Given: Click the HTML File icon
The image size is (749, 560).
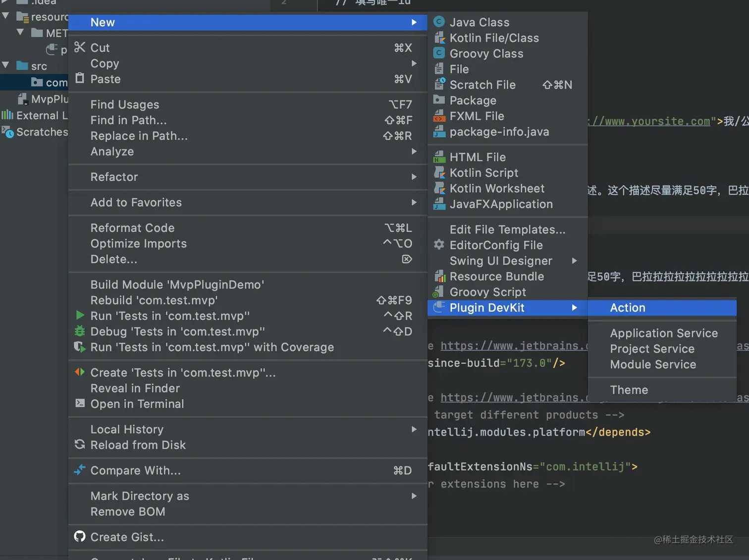Looking at the screenshot, I should click(439, 157).
